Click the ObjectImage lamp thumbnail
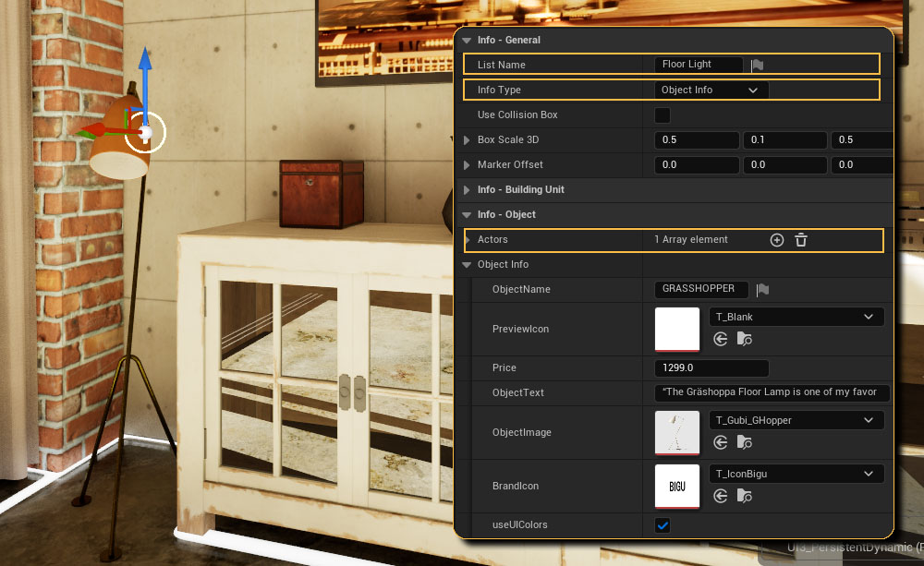 click(x=677, y=433)
